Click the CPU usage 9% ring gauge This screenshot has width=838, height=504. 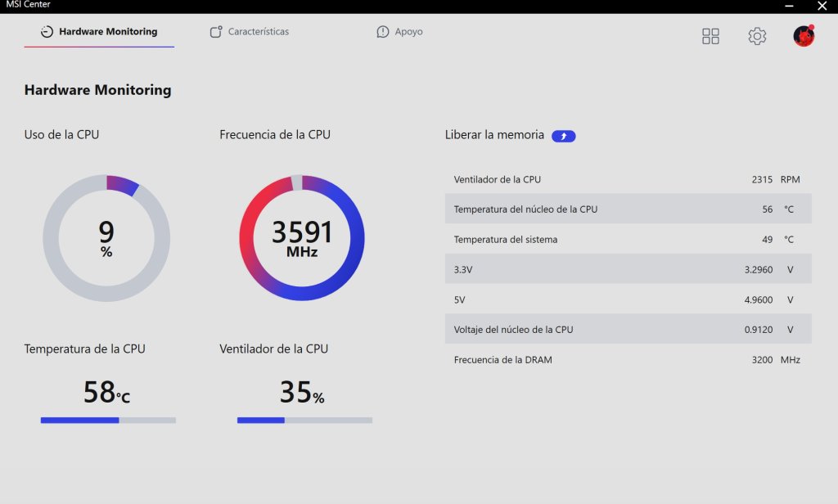point(106,238)
